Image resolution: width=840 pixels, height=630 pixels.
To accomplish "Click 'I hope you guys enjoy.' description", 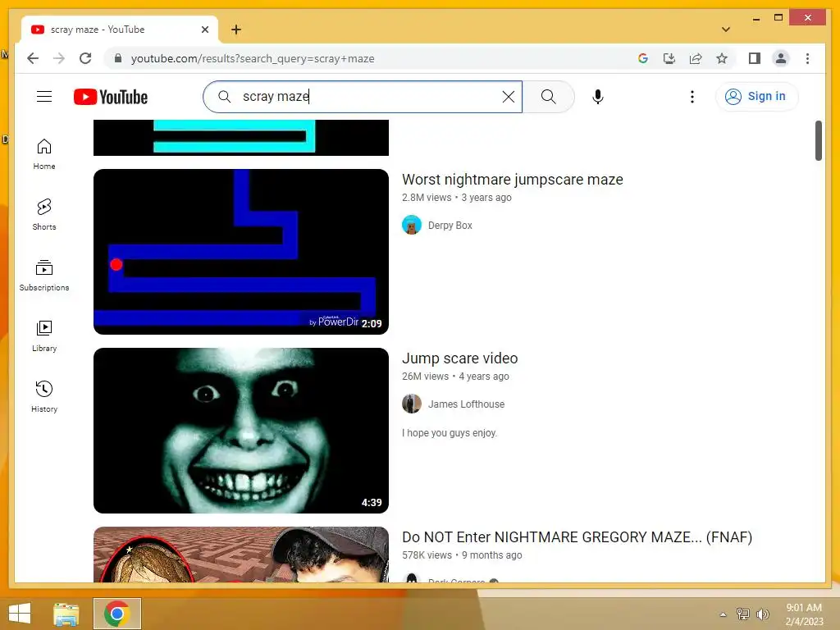I will point(450,433).
